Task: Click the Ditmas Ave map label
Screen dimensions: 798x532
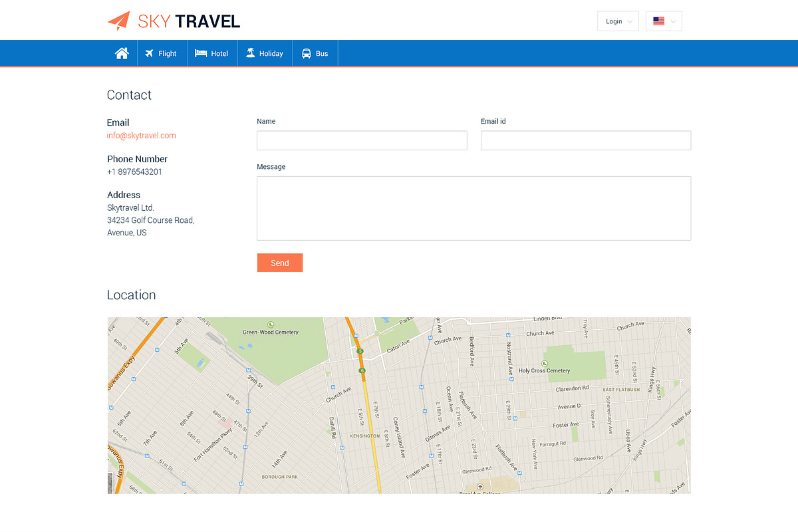Action: click(438, 434)
